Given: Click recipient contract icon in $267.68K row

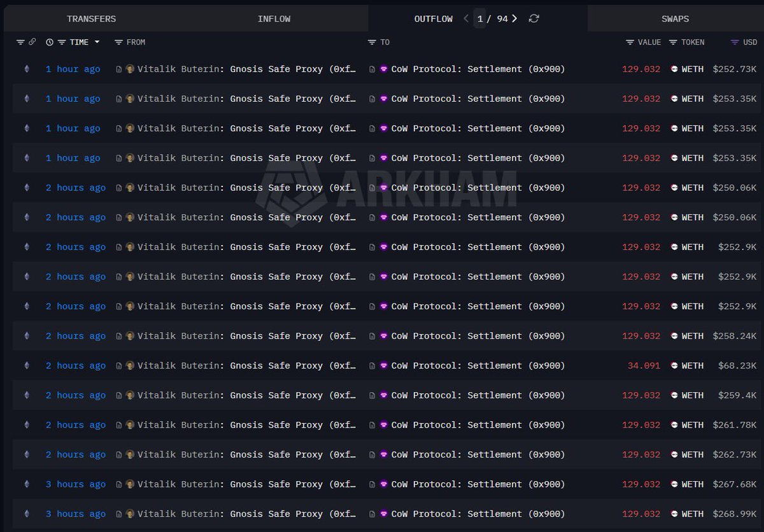Looking at the screenshot, I should [x=372, y=484].
